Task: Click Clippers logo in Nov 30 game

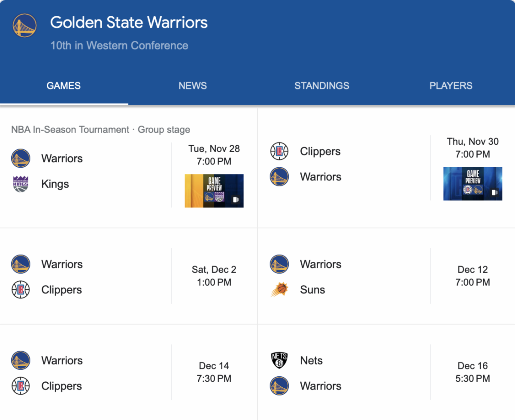Action: (279, 151)
